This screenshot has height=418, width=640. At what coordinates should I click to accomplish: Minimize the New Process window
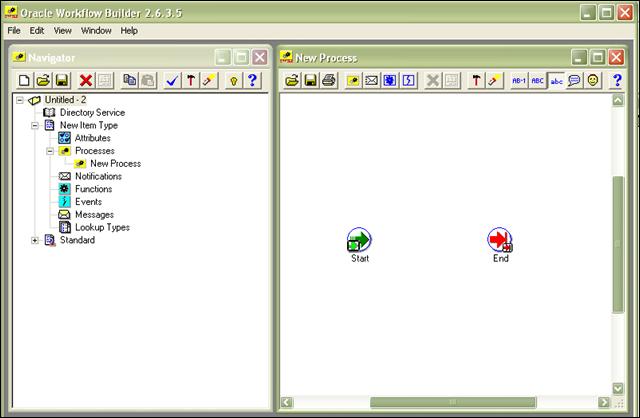(x=579, y=58)
